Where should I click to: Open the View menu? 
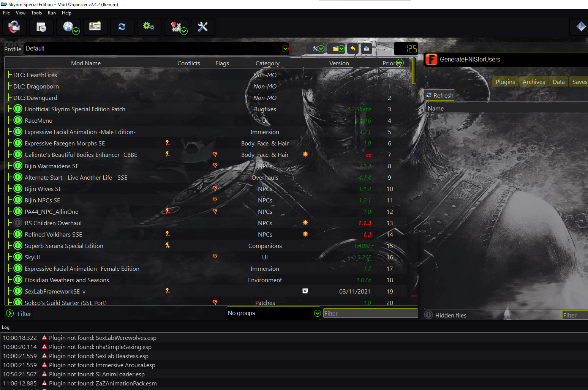[21, 13]
